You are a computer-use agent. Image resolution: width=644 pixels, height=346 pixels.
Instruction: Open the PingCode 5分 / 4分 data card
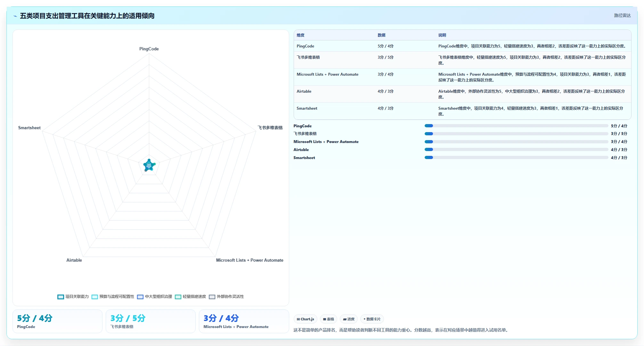coord(57,321)
